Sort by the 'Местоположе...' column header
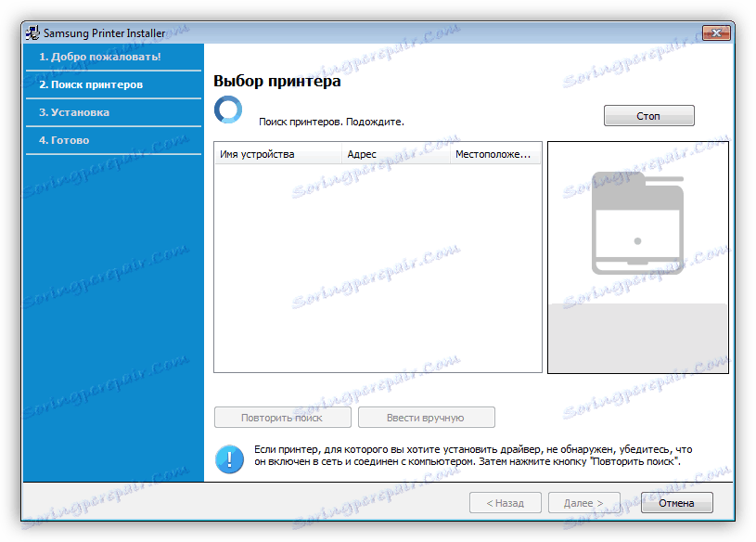Viewport: 756px width, 542px height. 494,153
